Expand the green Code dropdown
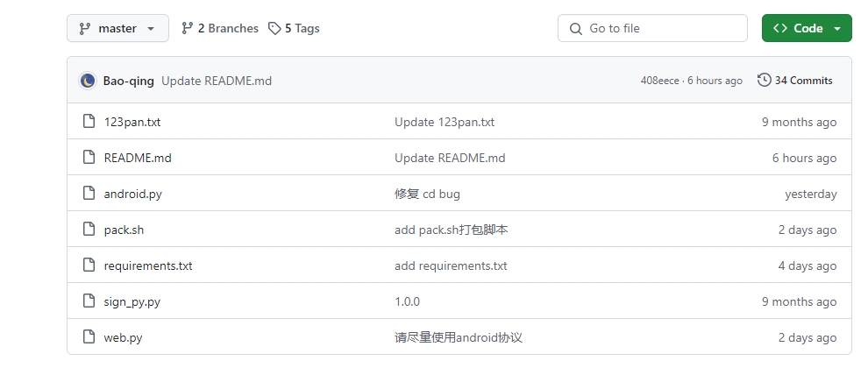868x368 pixels. [x=807, y=28]
